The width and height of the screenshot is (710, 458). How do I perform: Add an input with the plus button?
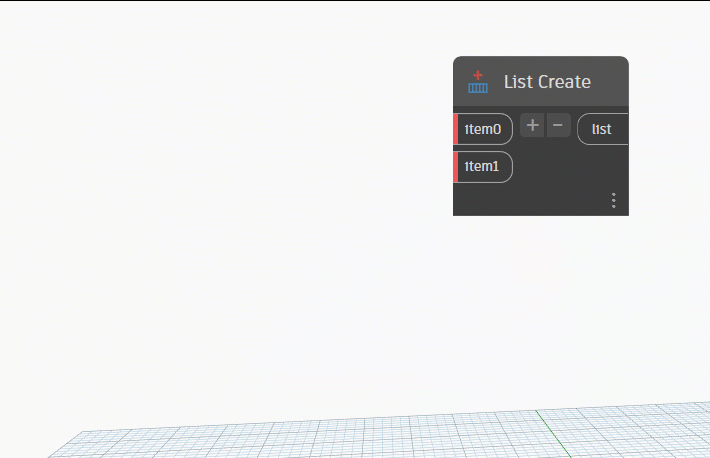point(533,126)
